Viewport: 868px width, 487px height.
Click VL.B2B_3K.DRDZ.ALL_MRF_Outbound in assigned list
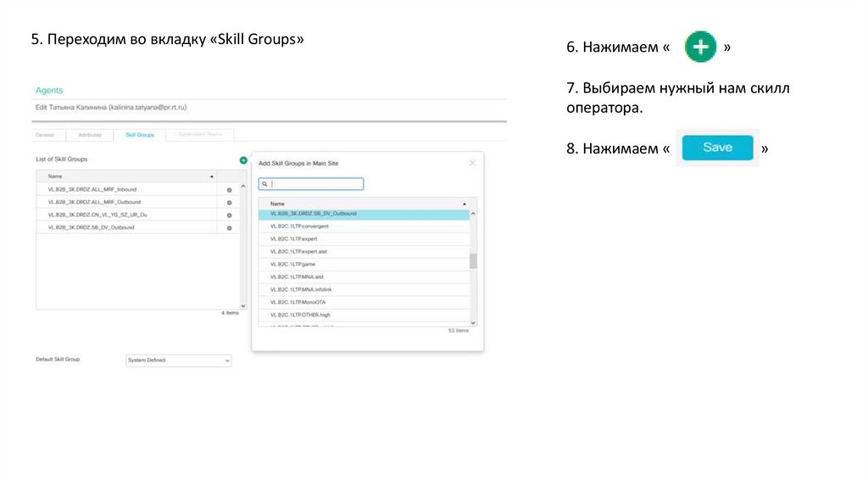pyautogui.click(x=94, y=202)
